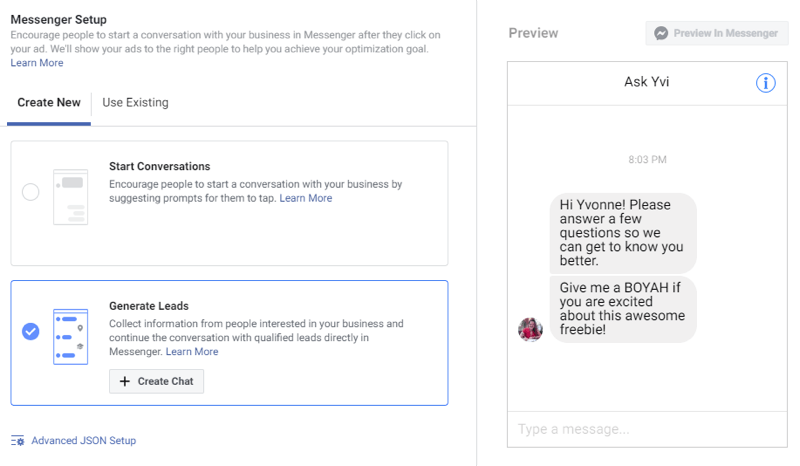The image size is (800, 466).
Task: Open Learn More link in Start Conversations
Action: pyautogui.click(x=306, y=198)
